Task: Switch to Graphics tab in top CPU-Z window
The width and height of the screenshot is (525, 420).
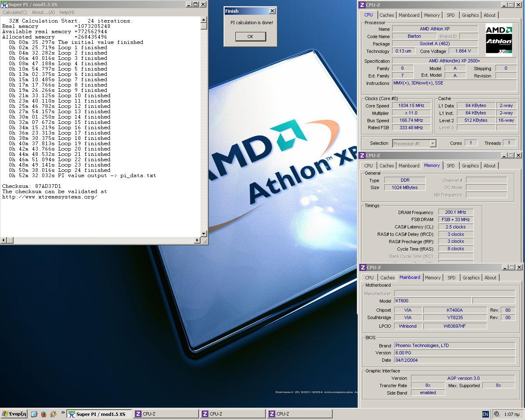Action: (470, 15)
